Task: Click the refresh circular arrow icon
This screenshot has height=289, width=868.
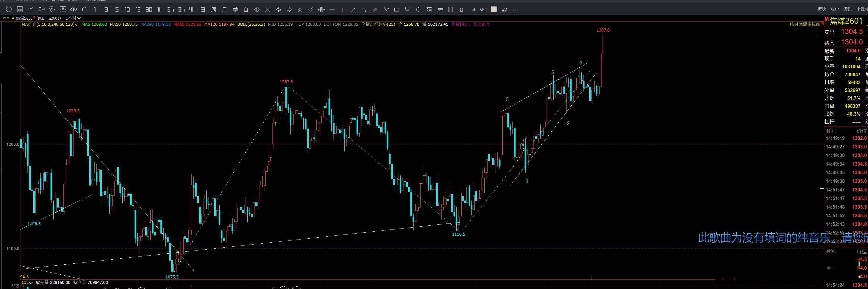Action: pyautogui.click(x=9, y=9)
